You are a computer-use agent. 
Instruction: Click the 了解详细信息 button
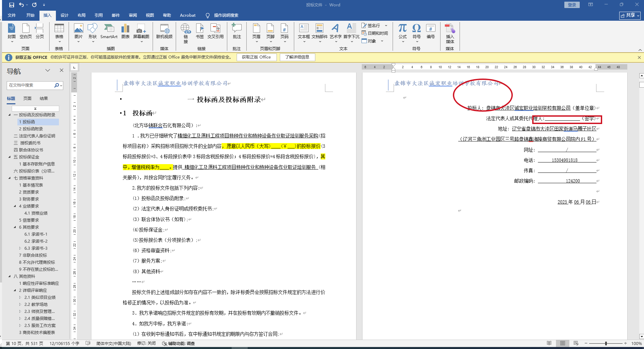297,57
